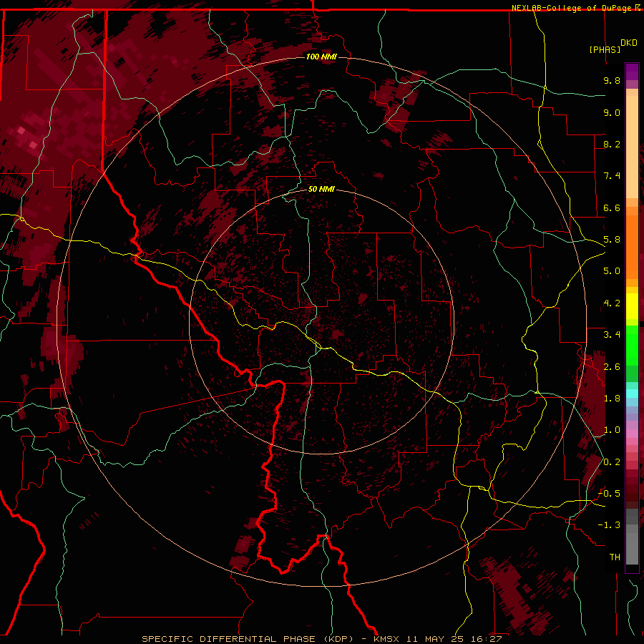The width and height of the screenshot is (644, 644).
Task: Click the orange segment of color bar
Action: coord(632,246)
